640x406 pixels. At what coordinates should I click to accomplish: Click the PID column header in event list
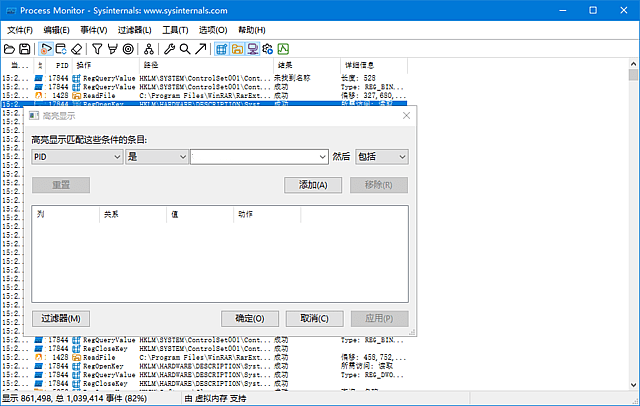[x=59, y=65]
